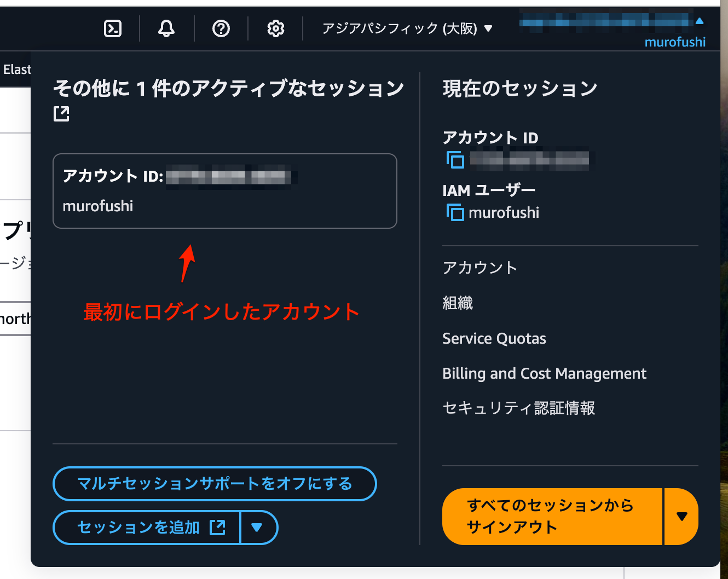The height and width of the screenshot is (579, 728).
Task: Click the その他に 1 件のアクティブなセッション heading
Action: pos(229,88)
